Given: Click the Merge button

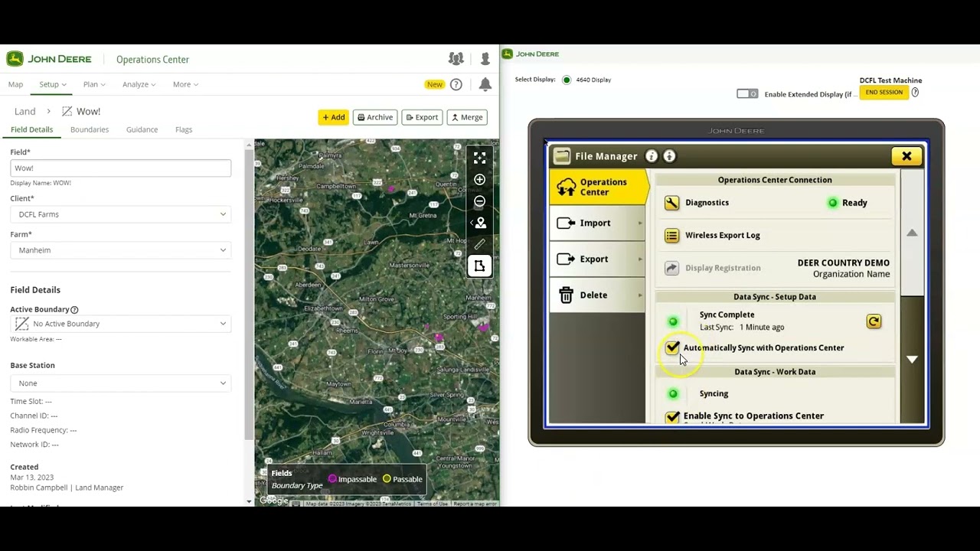Looking at the screenshot, I should coord(467,117).
